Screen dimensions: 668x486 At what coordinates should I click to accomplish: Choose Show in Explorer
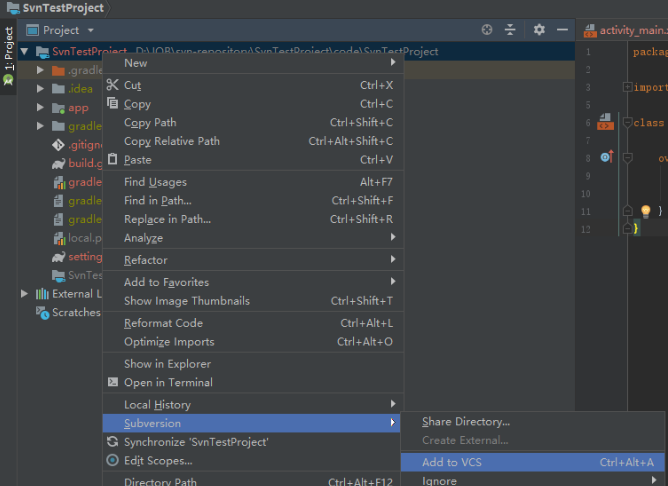click(x=253, y=364)
